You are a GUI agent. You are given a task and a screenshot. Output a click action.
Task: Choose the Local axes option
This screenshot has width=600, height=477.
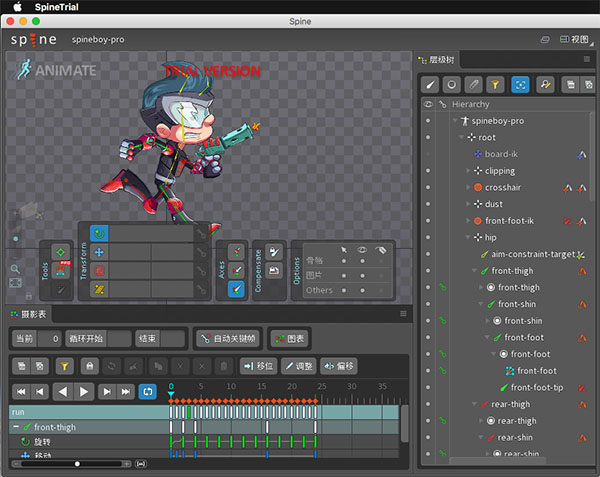pyautogui.click(x=236, y=252)
